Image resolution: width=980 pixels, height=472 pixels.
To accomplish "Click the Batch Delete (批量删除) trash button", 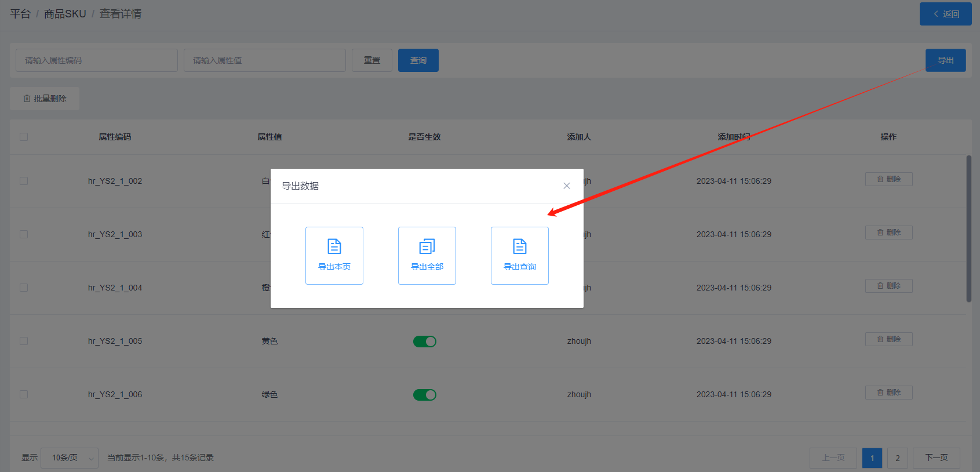I will [x=45, y=99].
